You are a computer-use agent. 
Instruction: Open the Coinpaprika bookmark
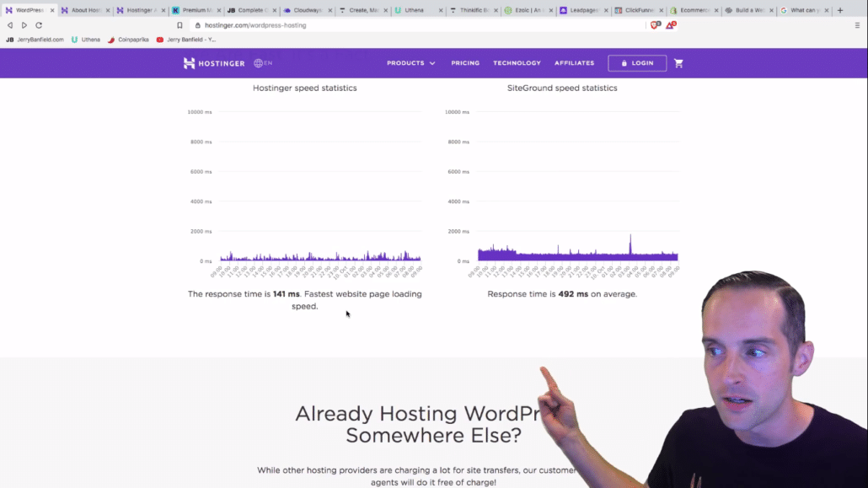click(x=128, y=40)
